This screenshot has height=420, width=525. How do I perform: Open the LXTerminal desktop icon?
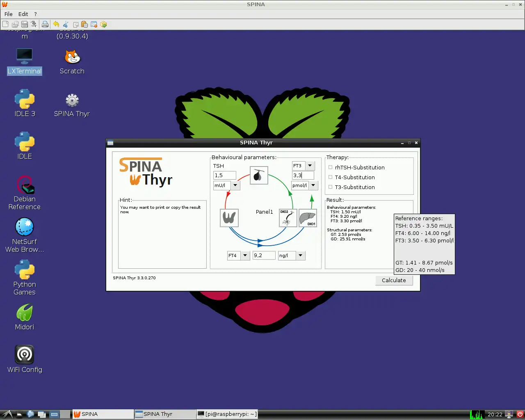point(25,62)
